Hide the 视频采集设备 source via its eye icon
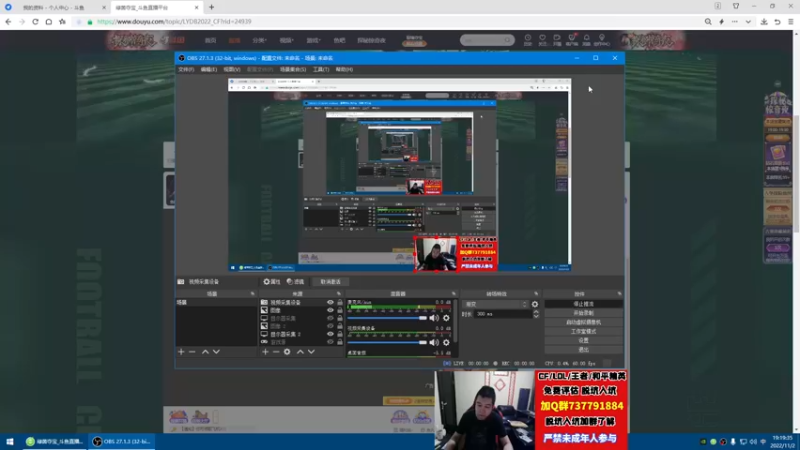The height and width of the screenshot is (450, 800). pos(330,303)
